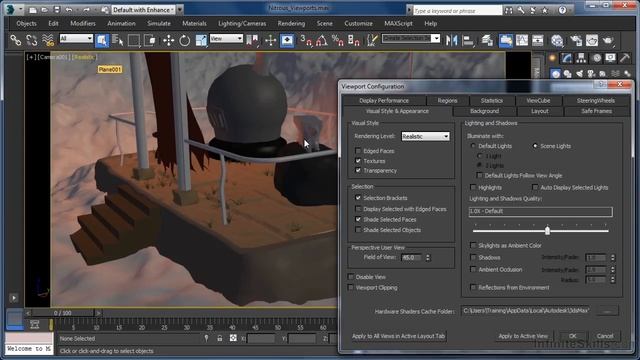Click Apply to All Views in Active Layout Tab
The height and width of the screenshot is (360, 640).
click(398, 336)
